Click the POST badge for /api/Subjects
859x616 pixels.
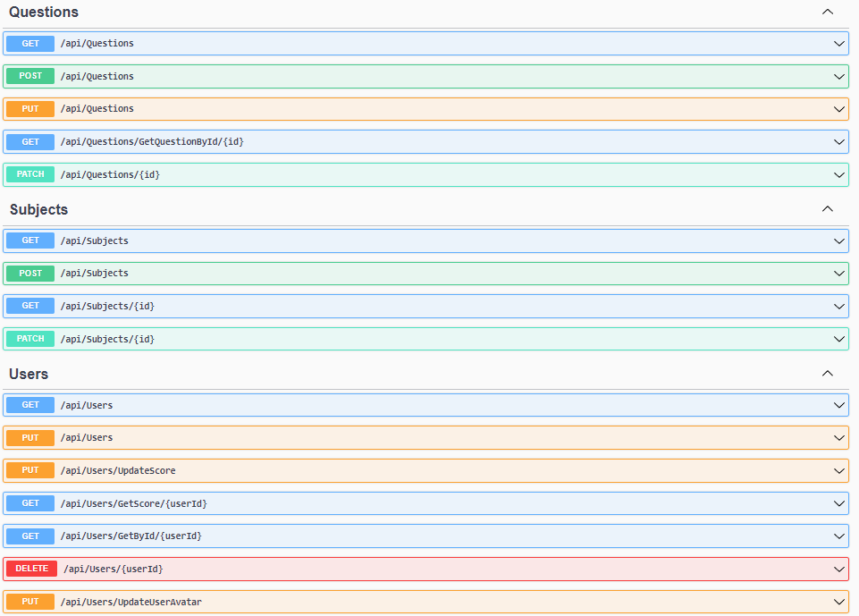30,273
